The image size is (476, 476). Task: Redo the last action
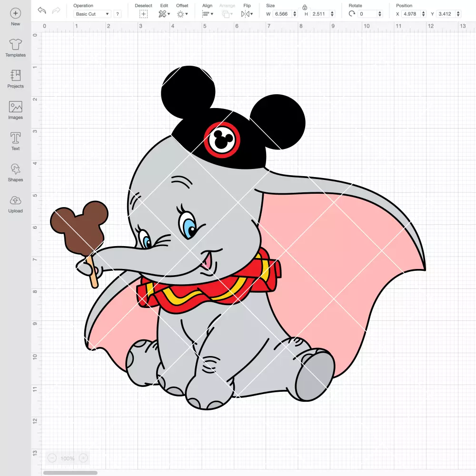(x=56, y=10)
